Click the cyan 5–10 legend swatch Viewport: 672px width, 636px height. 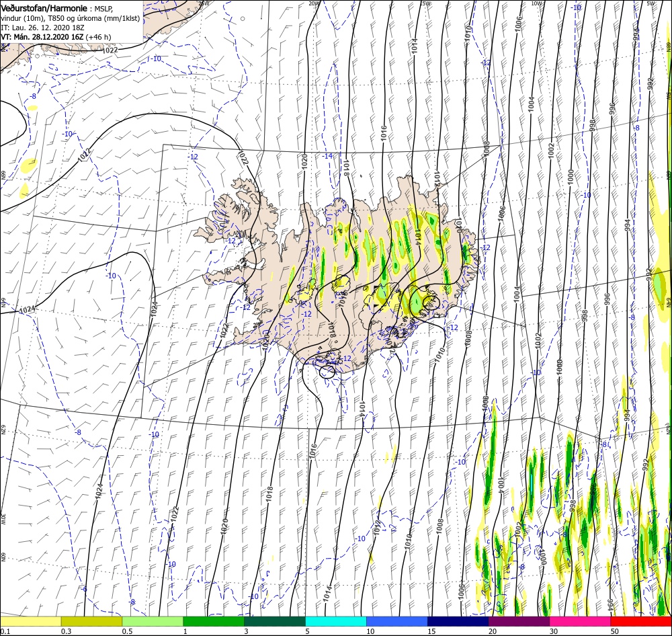[x=336, y=622]
